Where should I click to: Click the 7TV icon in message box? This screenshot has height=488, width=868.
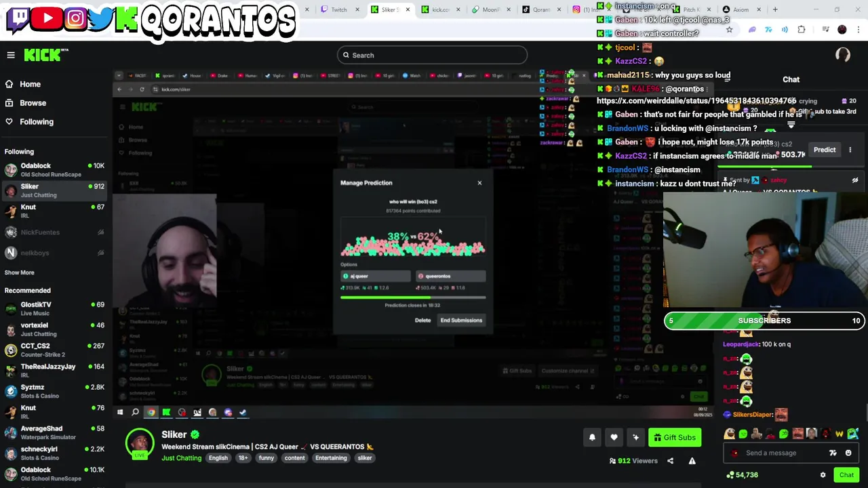tap(833, 453)
